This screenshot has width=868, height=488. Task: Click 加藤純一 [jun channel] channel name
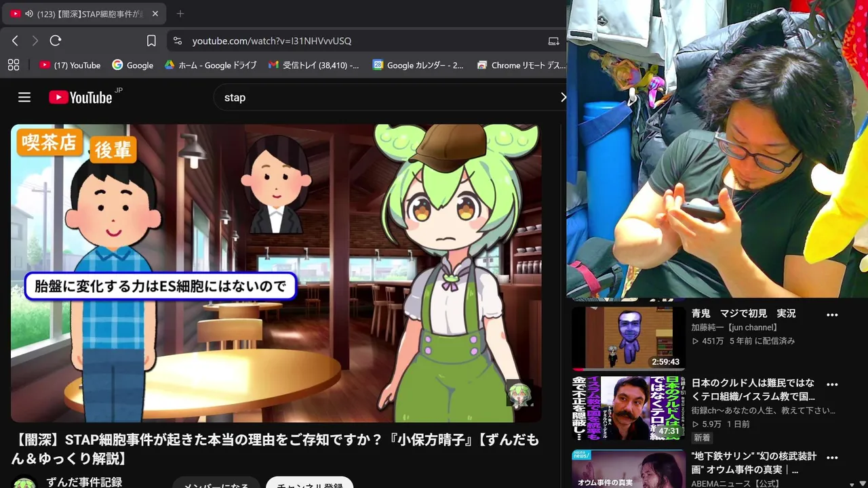[734, 327]
